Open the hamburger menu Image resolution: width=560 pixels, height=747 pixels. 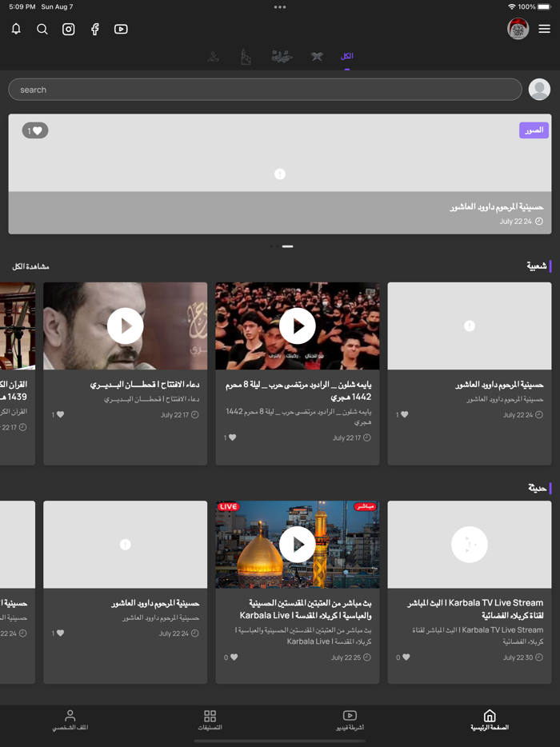pyautogui.click(x=544, y=29)
